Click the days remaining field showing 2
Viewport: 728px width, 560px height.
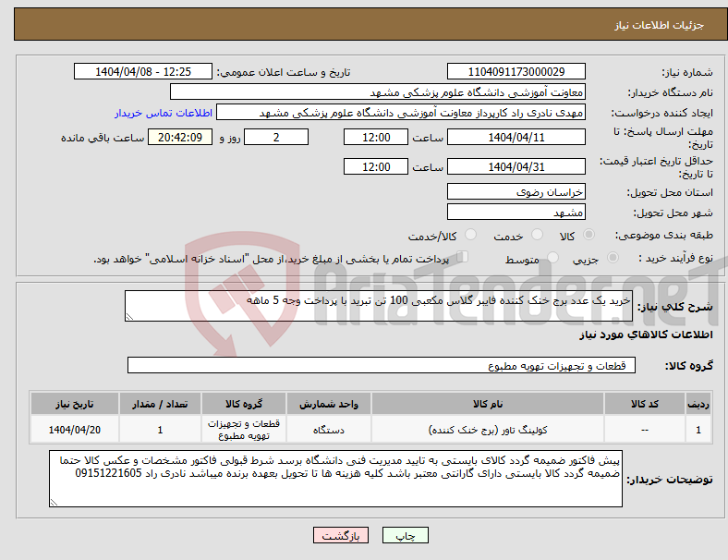coord(276,137)
